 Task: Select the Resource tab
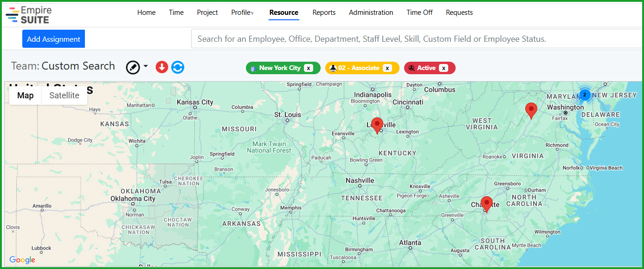coord(284,13)
